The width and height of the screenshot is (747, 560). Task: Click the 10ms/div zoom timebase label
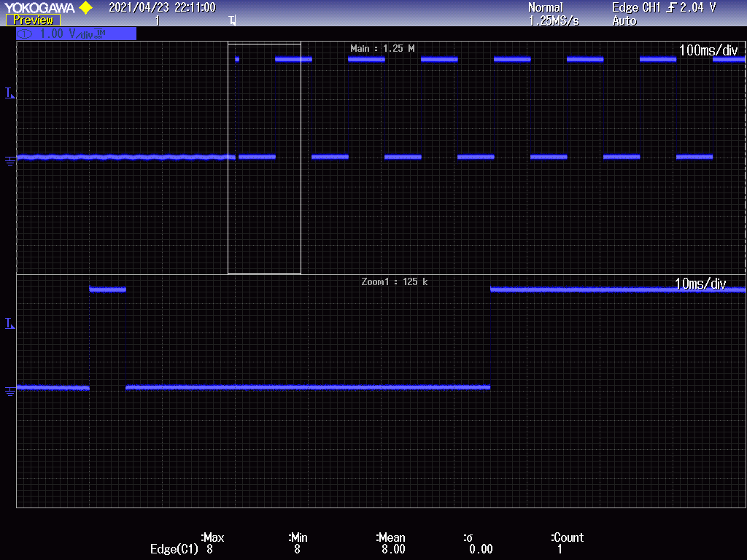[700, 284]
